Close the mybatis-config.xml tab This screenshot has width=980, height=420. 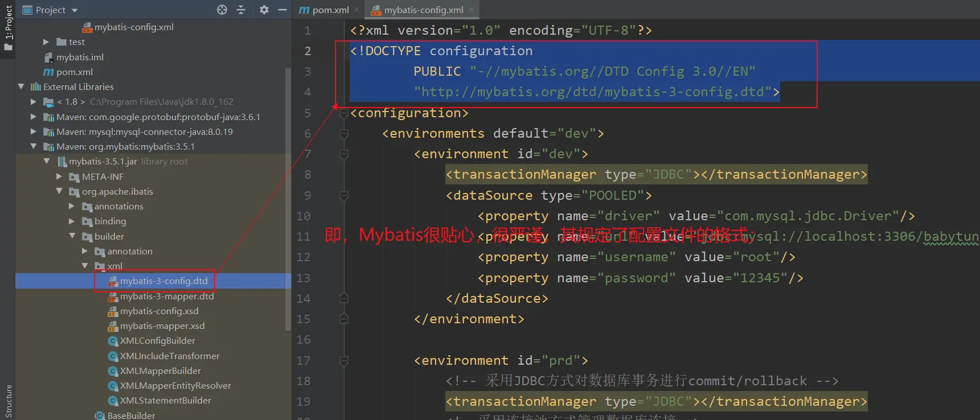tap(471, 10)
